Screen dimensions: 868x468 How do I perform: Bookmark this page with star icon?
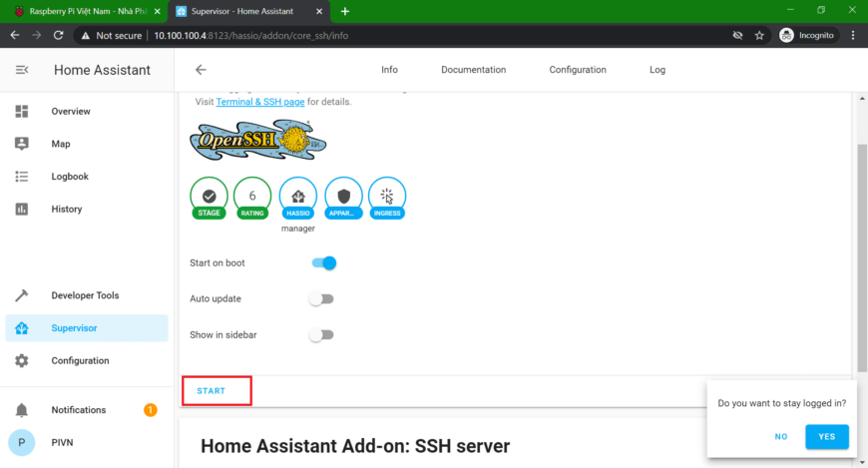click(x=759, y=35)
